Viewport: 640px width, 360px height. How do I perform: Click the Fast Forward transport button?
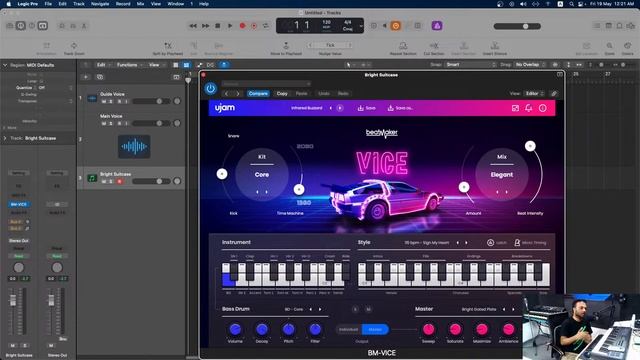click(205, 26)
